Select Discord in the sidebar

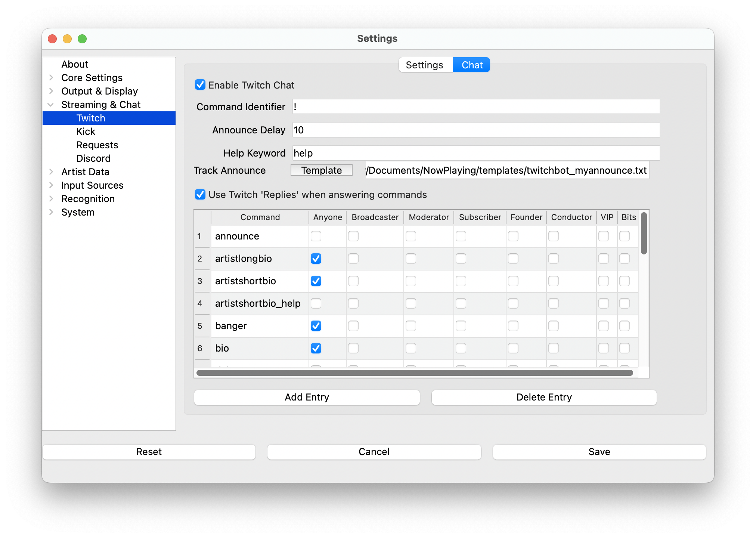point(93,158)
